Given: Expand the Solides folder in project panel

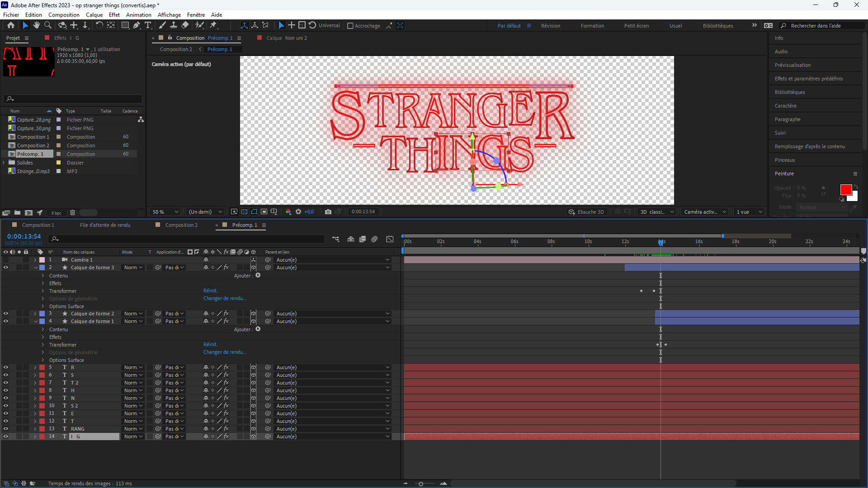Looking at the screenshot, I should click(4, 163).
